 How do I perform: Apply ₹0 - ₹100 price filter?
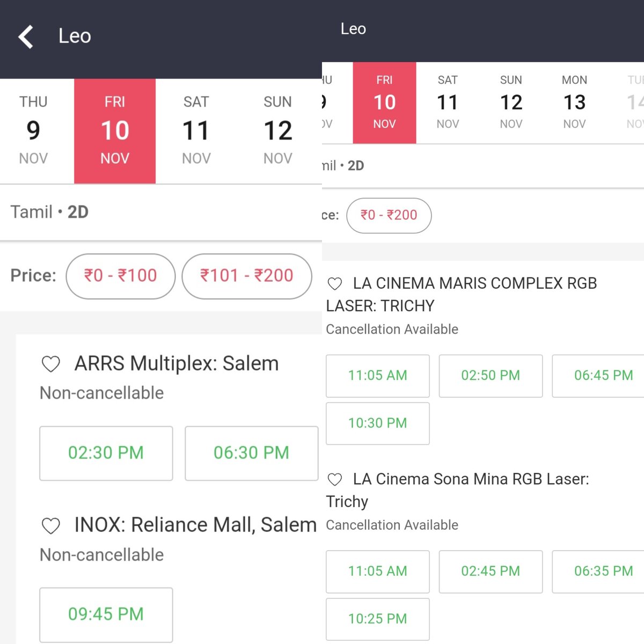pos(121,276)
